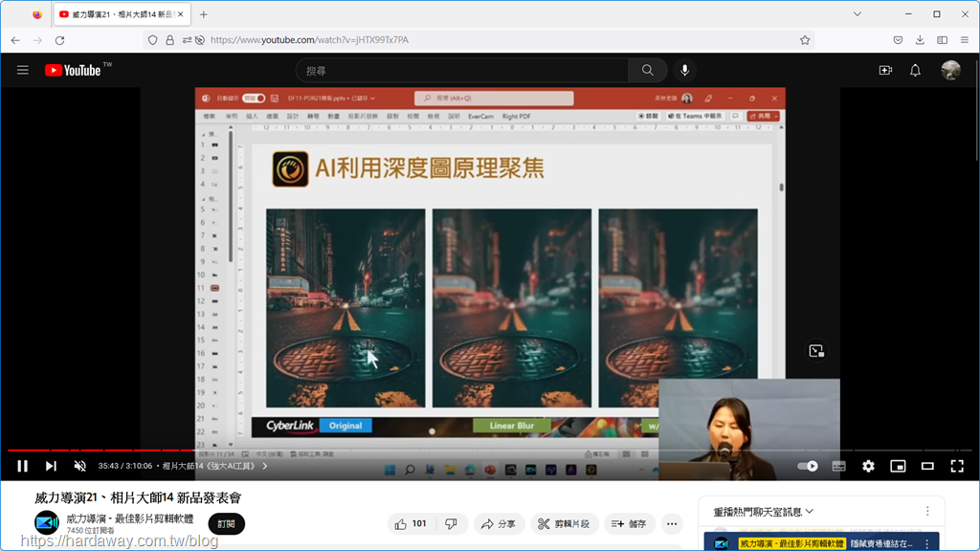The image size is (980, 551).
Task: Open the site permissions icon
Action: (187, 40)
